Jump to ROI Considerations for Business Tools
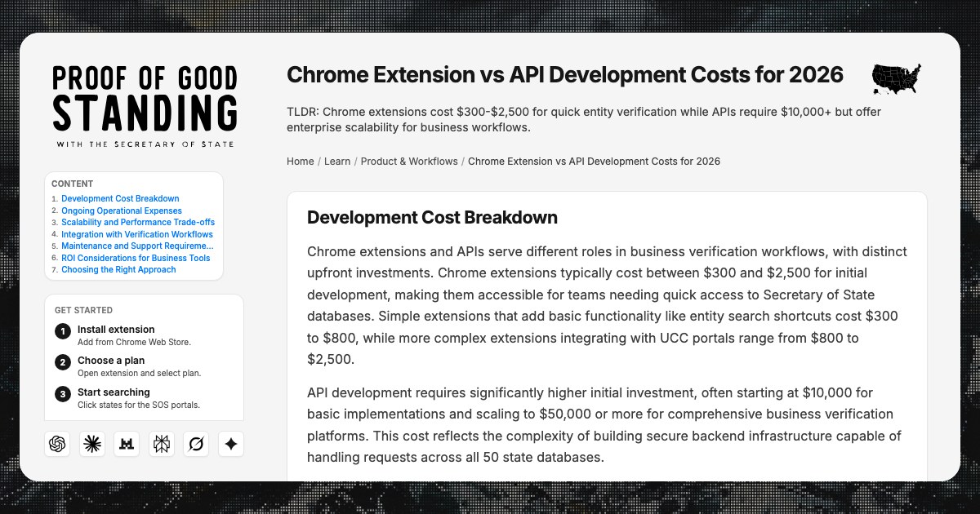The height and width of the screenshot is (514, 980). [136, 258]
